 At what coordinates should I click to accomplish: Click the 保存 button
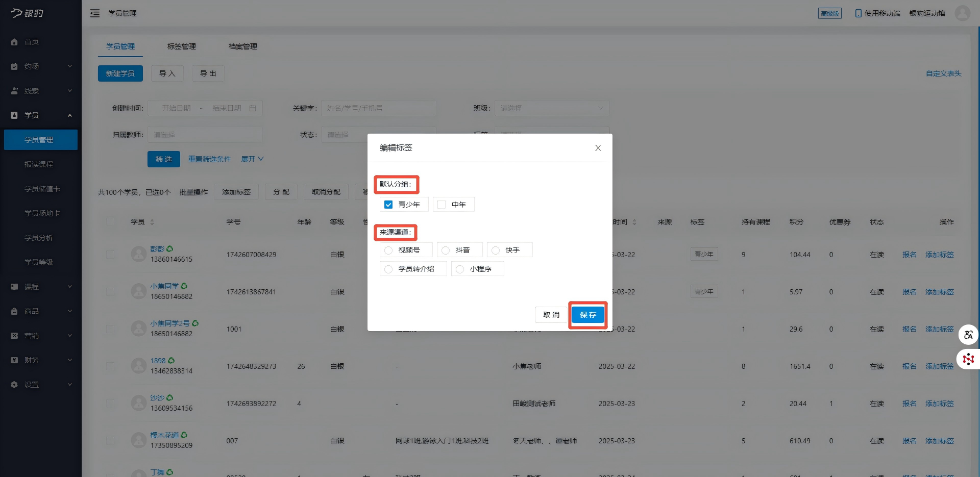(x=588, y=315)
